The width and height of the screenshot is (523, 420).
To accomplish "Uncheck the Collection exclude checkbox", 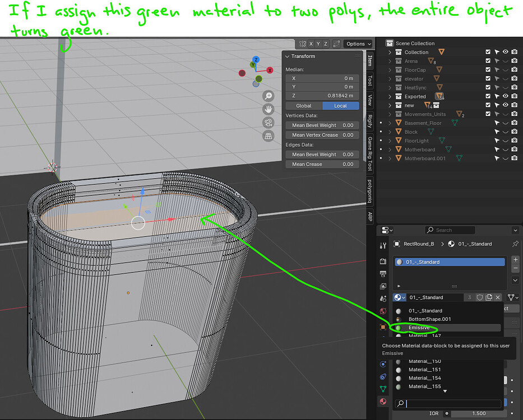I will pos(488,52).
